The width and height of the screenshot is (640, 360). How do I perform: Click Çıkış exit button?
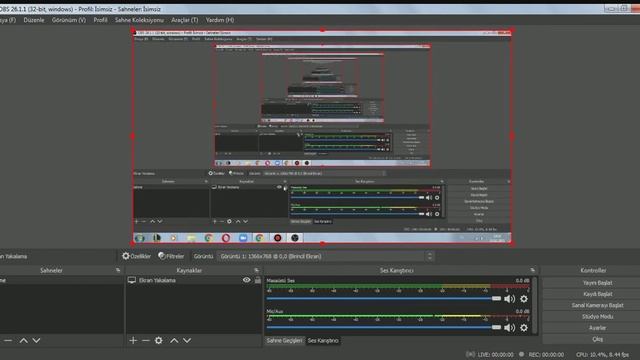[x=597, y=339]
